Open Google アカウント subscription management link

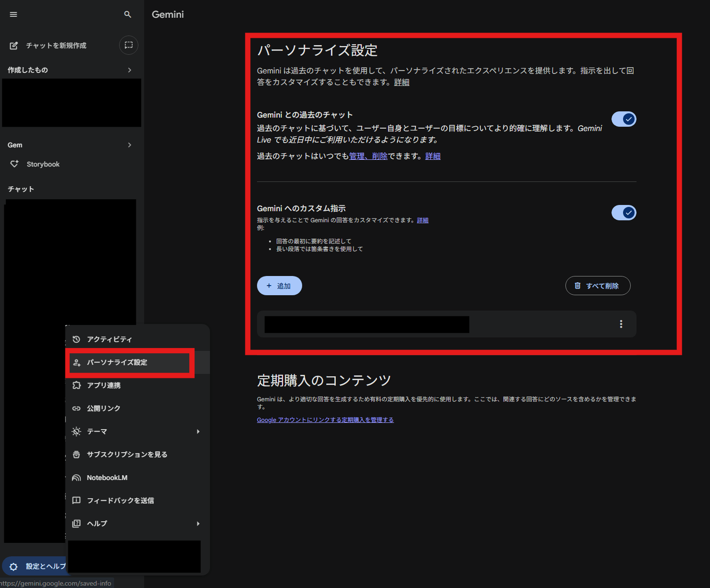tap(325, 420)
